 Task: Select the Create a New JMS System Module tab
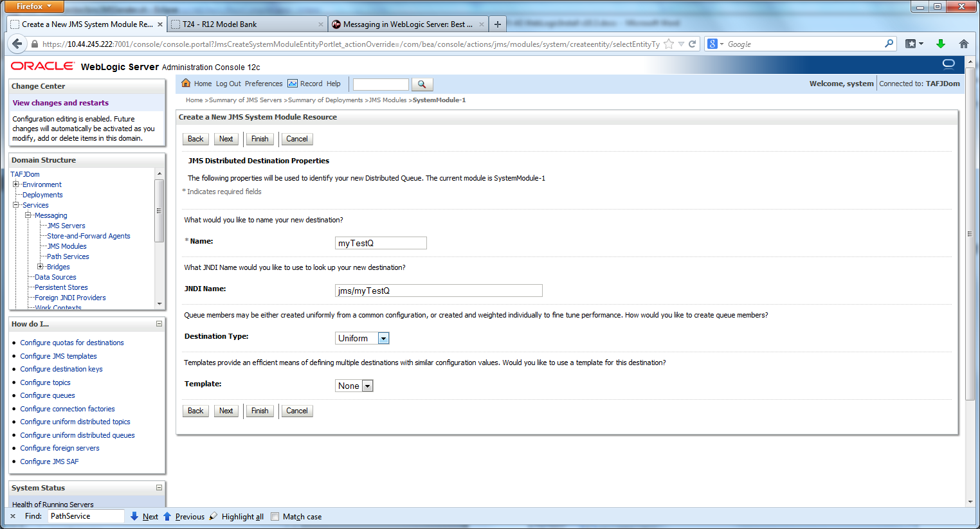(87, 24)
